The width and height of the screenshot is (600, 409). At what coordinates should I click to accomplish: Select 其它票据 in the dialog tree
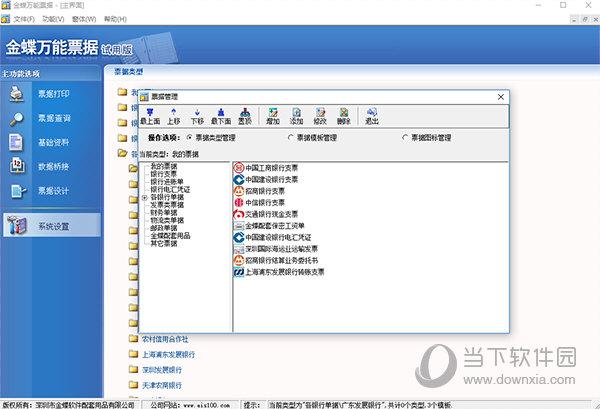pos(164,243)
